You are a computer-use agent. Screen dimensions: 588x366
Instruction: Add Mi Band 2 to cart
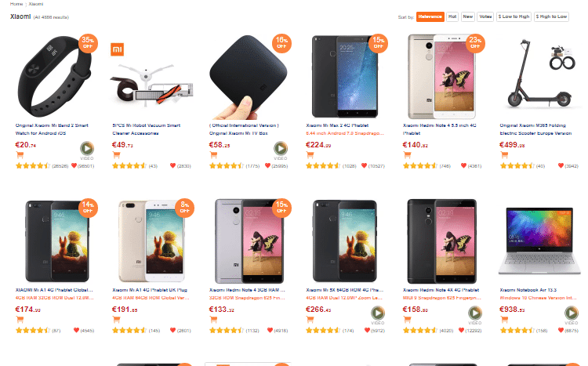point(20,154)
